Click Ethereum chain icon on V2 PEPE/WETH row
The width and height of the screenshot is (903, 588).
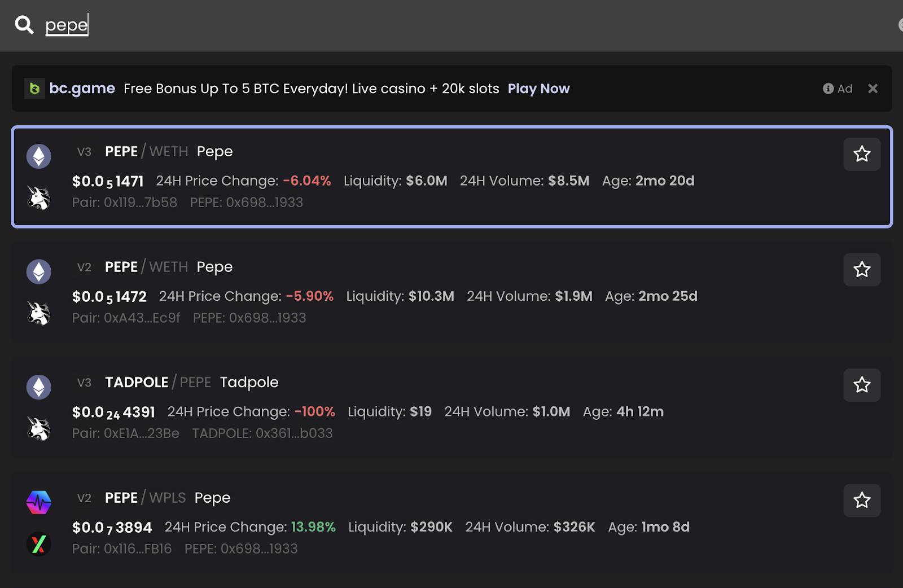coord(39,272)
